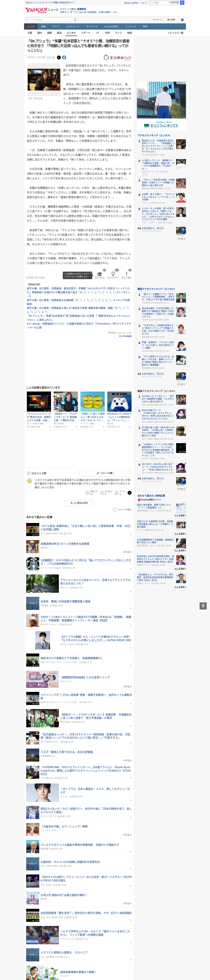Image resolution: width=210 pixels, height=980 pixels.
Task: Click エンタメOVO source link below article
Action: [x=125, y=336]
